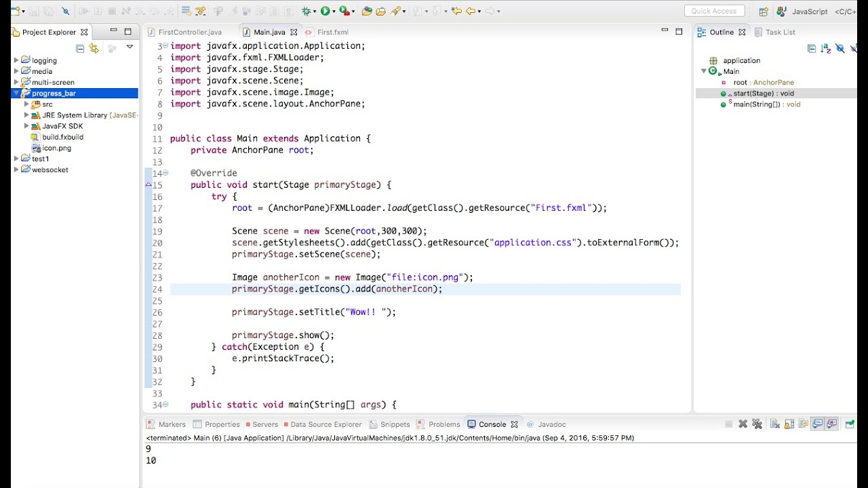Open the Javadoc tab
The width and height of the screenshot is (868, 488).
pyautogui.click(x=546, y=424)
